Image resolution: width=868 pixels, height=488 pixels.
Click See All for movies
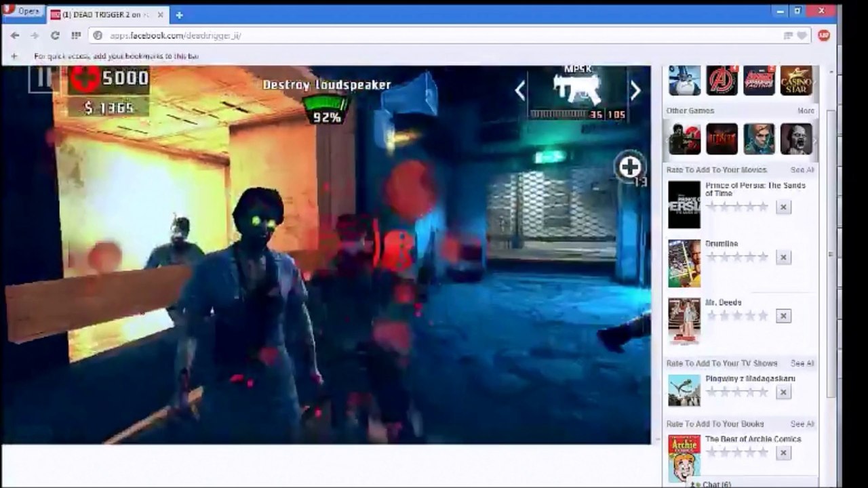pos(802,170)
